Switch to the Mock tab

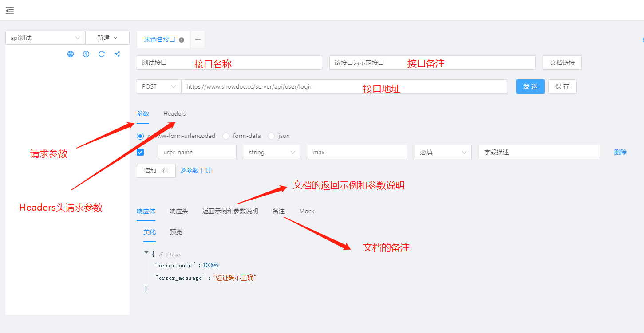coord(306,211)
